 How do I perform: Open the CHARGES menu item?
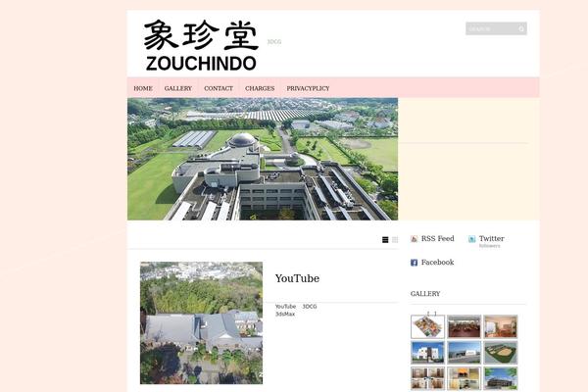(260, 88)
